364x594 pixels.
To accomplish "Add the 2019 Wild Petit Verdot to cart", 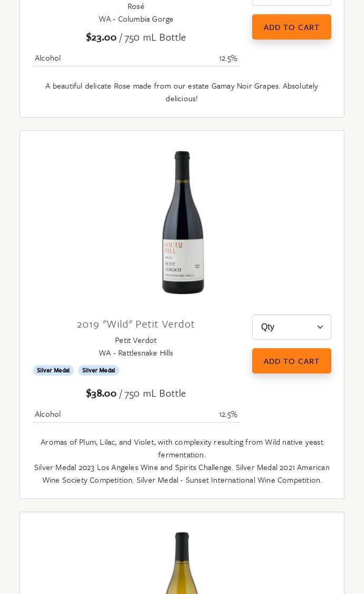I will click(x=291, y=361).
